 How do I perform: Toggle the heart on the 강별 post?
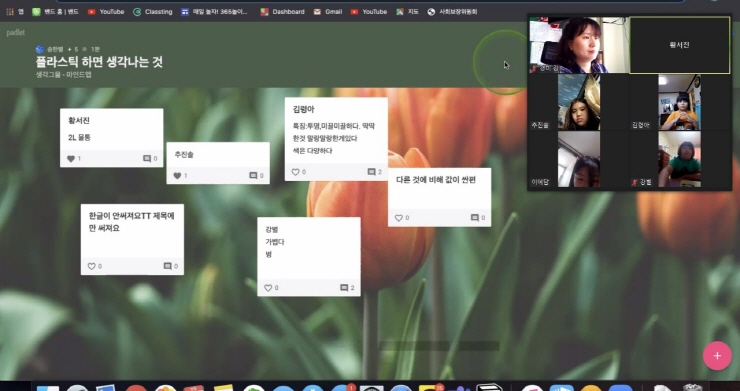tap(268, 288)
